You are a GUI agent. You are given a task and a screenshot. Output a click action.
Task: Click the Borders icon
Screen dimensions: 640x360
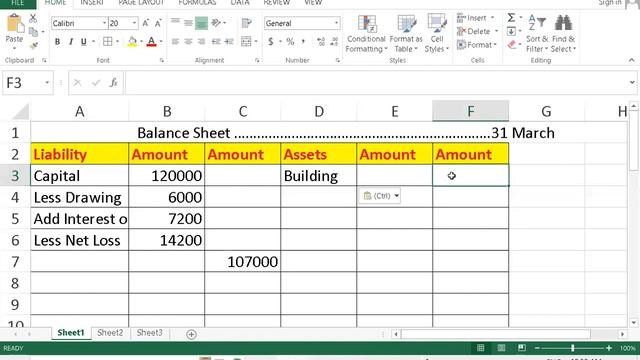[x=107, y=42]
